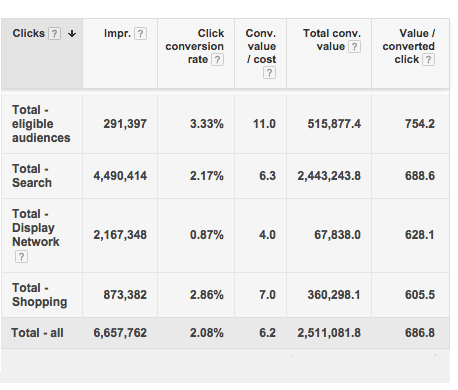The width and height of the screenshot is (458, 390).
Task: Click total impressions value 6,657,762
Action: point(120,333)
